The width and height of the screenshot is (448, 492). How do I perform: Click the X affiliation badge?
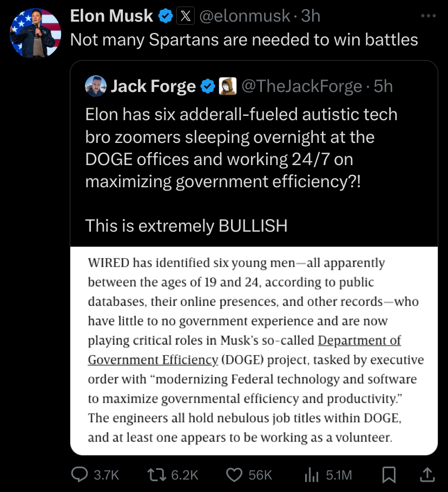click(x=186, y=16)
